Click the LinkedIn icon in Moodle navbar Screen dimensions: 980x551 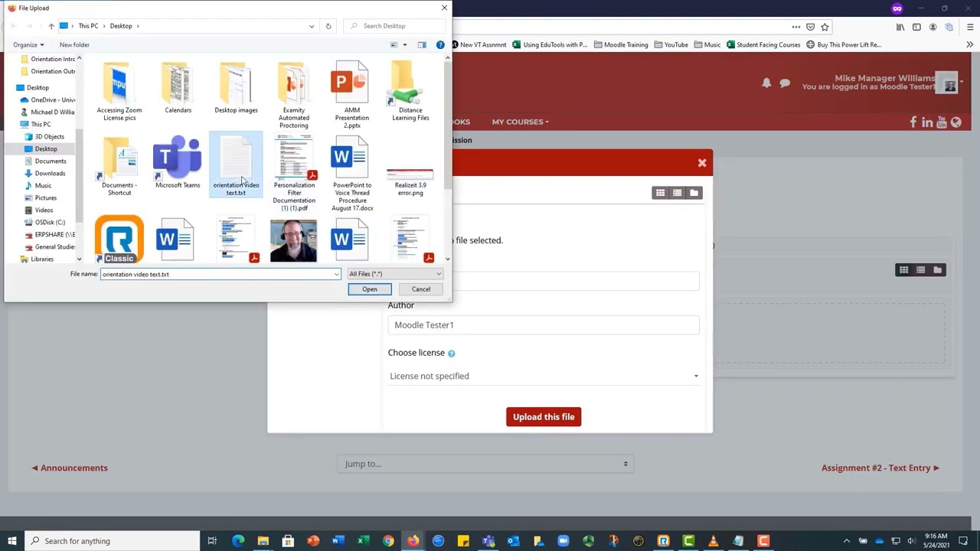point(927,122)
